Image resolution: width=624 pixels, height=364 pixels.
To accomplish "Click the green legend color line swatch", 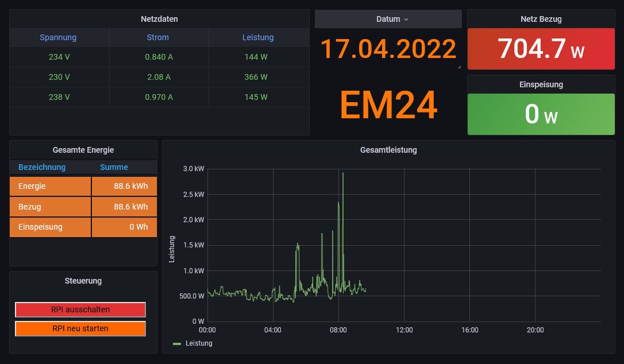I will 177,344.
